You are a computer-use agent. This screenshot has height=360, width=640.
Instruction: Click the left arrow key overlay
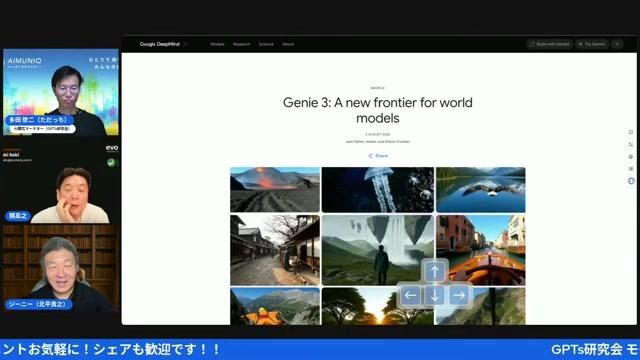(410, 295)
